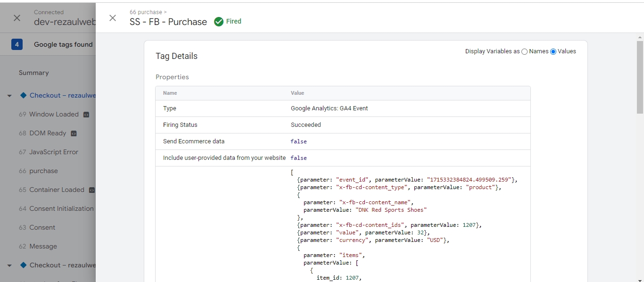Click the x-fb-cd-content_name parameter line

click(358, 202)
